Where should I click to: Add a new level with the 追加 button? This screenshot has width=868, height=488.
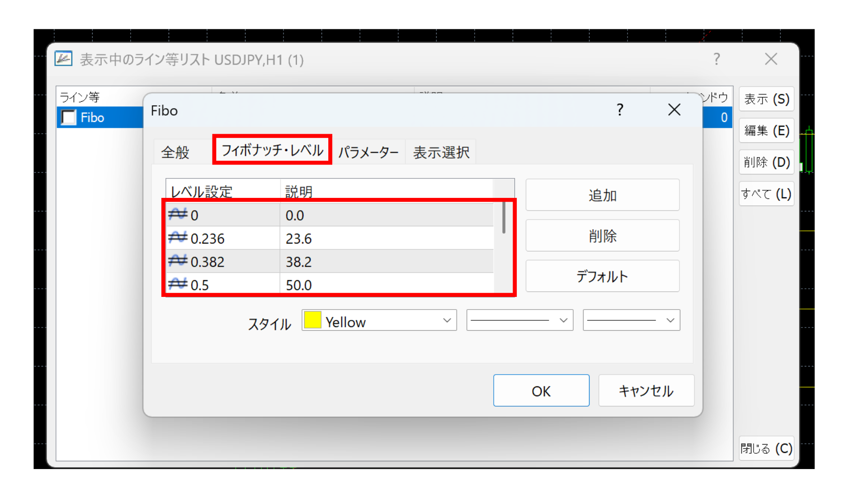coord(602,195)
